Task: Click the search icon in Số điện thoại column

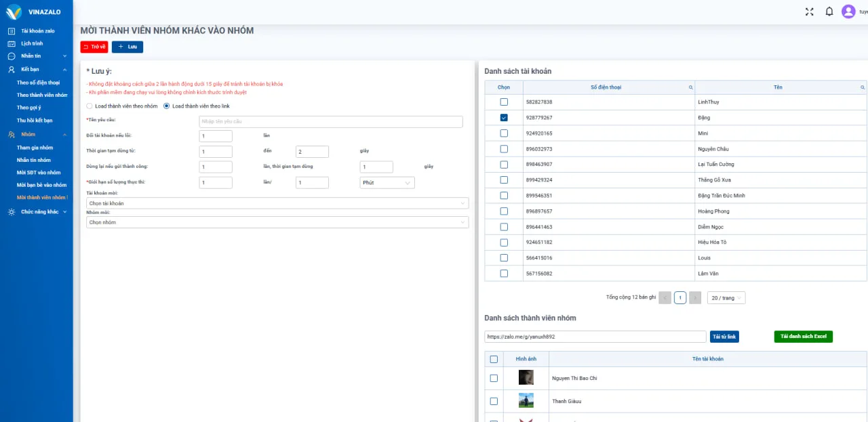Action: coord(690,87)
